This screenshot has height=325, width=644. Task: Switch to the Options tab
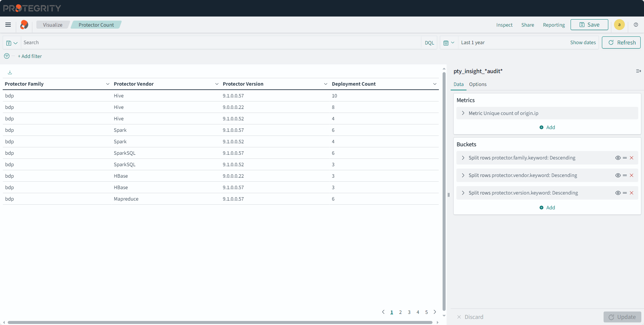pyautogui.click(x=478, y=84)
